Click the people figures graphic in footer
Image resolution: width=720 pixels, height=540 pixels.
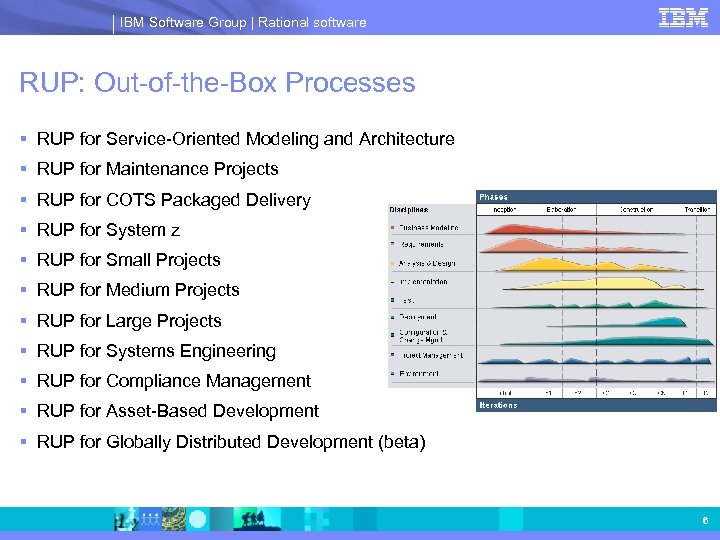click(x=150, y=519)
